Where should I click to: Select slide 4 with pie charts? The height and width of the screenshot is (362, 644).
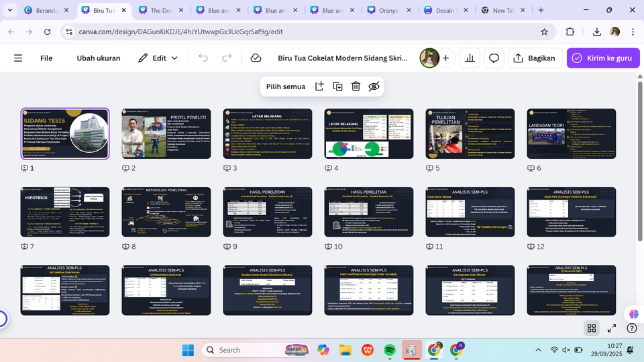tap(369, 134)
